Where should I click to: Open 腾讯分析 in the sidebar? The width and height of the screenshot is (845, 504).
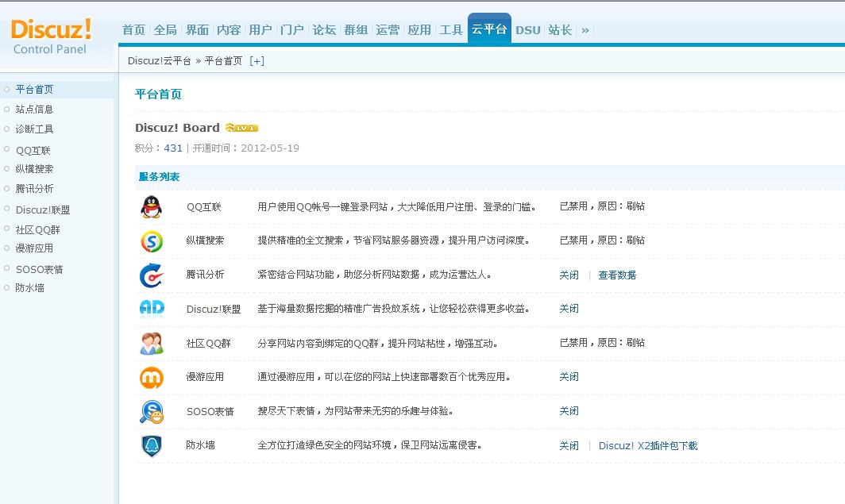tap(34, 189)
